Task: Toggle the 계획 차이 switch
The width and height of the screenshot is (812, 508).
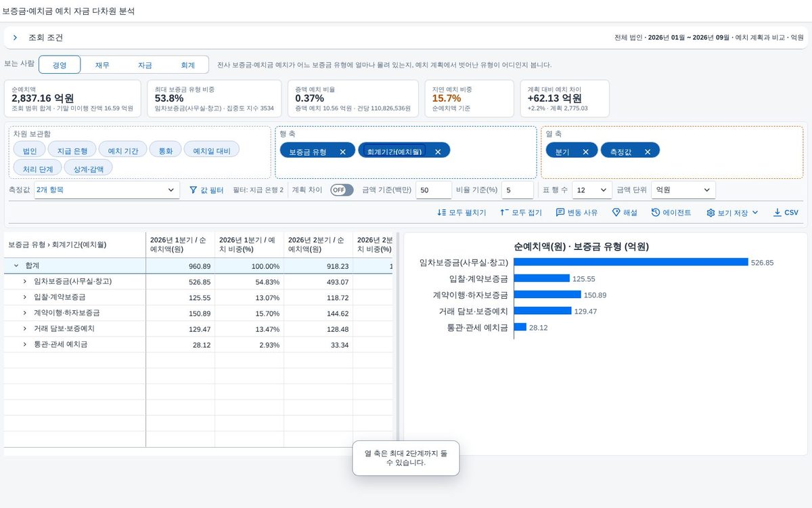Action: pos(342,190)
